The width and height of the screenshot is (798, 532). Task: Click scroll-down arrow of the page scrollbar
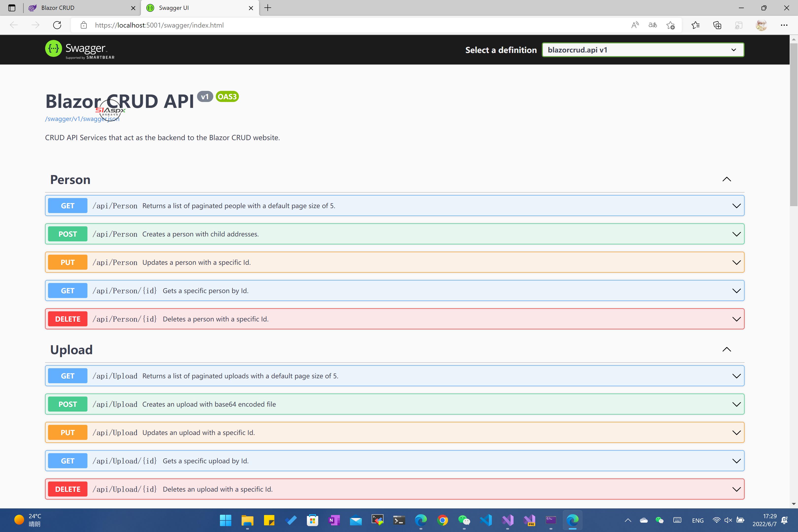[794, 504]
